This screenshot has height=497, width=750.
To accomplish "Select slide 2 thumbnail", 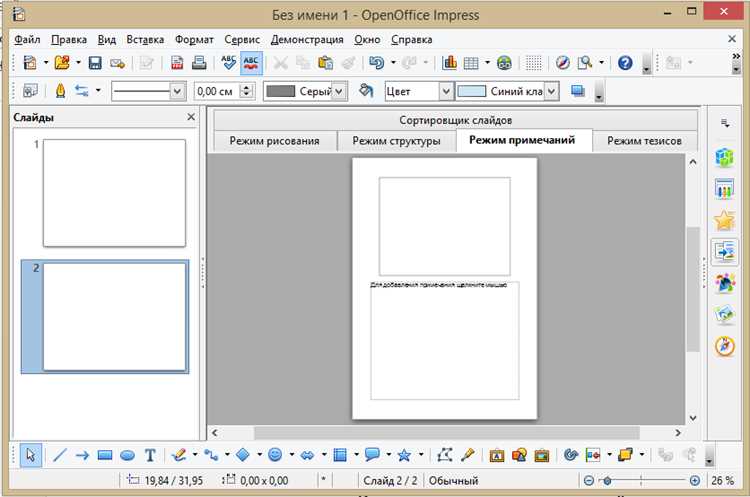I will click(x=114, y=316).
